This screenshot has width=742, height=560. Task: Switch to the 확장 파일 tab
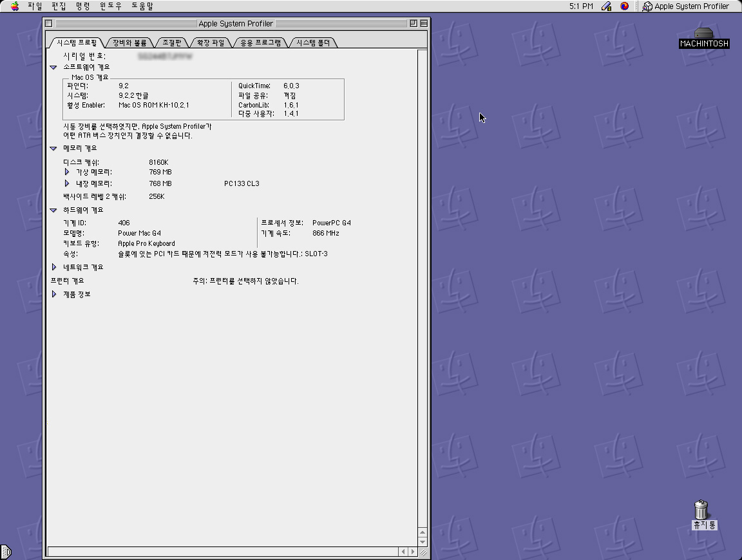coord(211,43)
